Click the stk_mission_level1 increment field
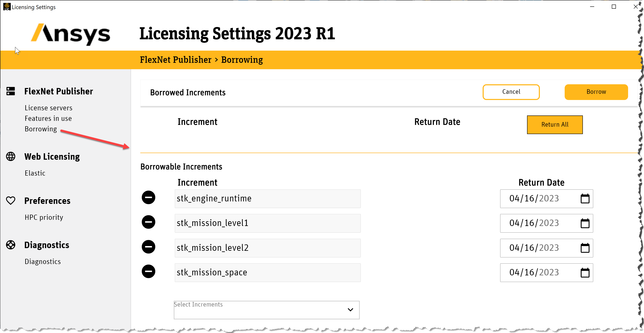This screenshot has width=644, height=333. coord(268,223)
